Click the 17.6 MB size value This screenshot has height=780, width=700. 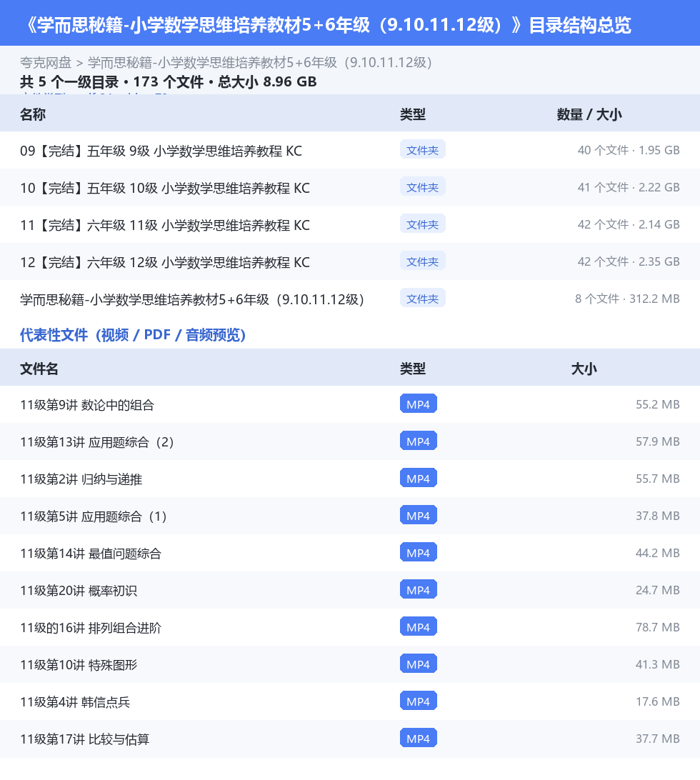[x=658, y=702]
